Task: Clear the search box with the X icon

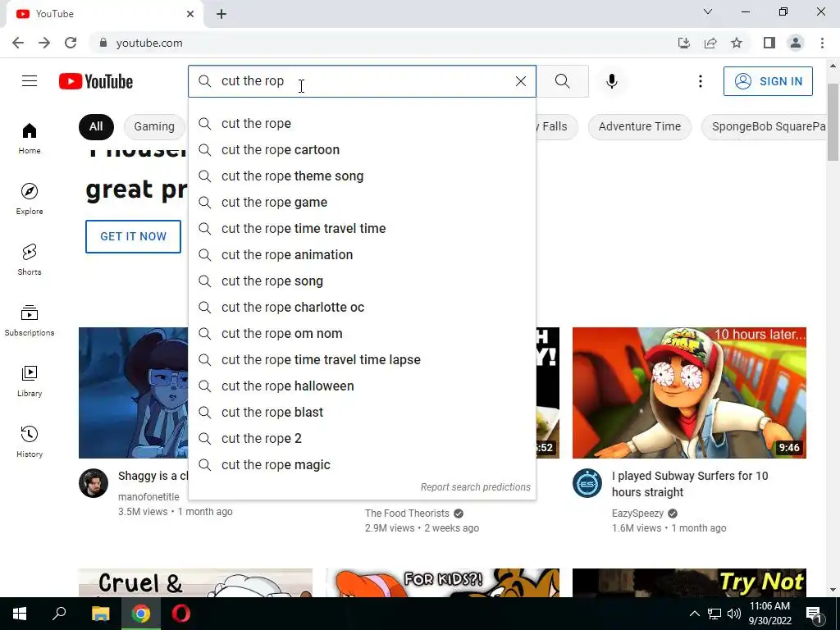Action: 521,81
